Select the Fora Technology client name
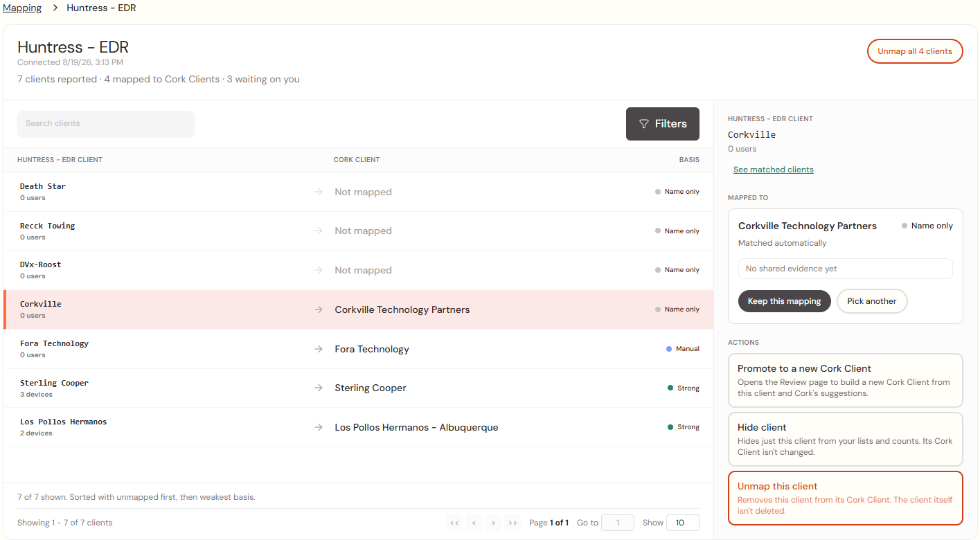This screenshot has height=540, width=980. tap(54, 343)
